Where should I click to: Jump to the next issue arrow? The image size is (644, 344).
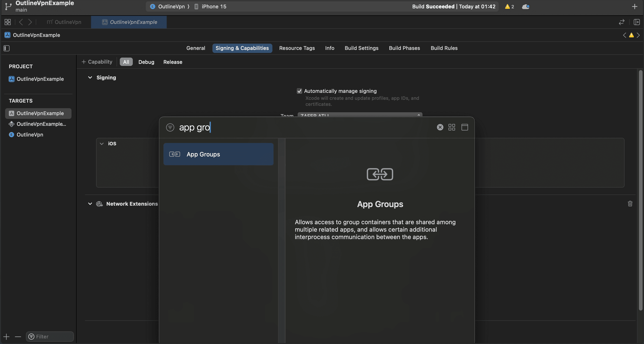pyautogui.click(x=638, y=35)
